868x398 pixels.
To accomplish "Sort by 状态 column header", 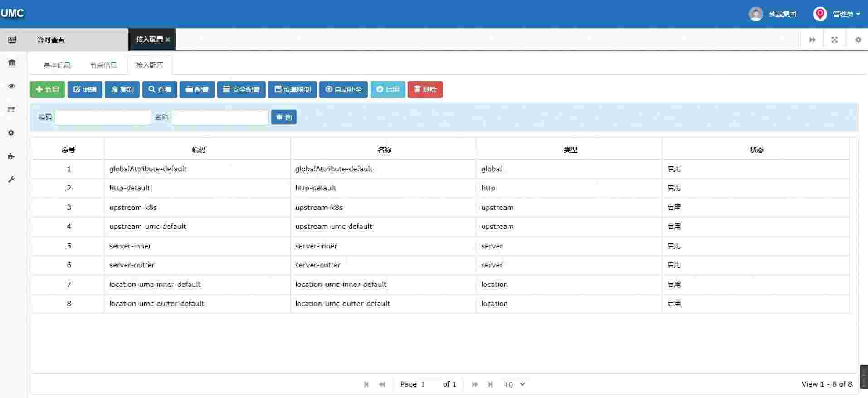I will [756, 150].
